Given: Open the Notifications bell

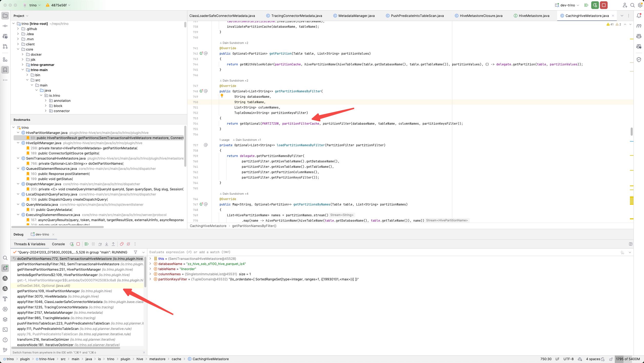Looking at the screenshot, I should point(639,16).
